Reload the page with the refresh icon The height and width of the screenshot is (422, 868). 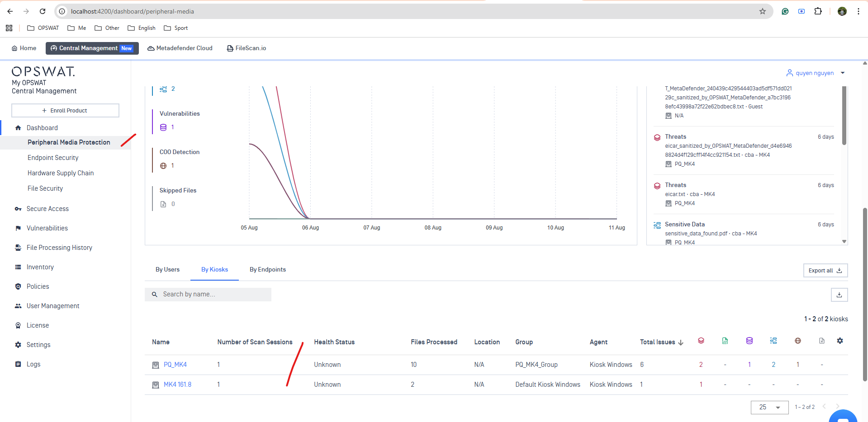pos(43,11)
